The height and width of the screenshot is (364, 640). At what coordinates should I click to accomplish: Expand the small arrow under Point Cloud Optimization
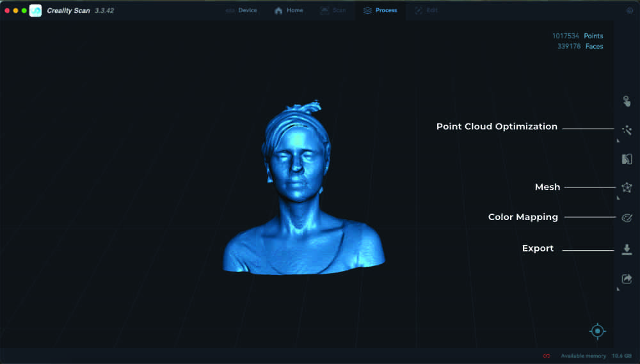(618, 140)
